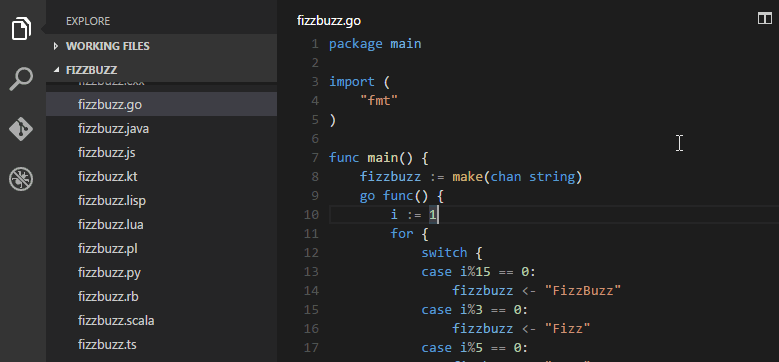This screenshot has width=779, height=362.
Task: Collapse the FIZZBUZZ folder arrow
Action: (56, 70)
